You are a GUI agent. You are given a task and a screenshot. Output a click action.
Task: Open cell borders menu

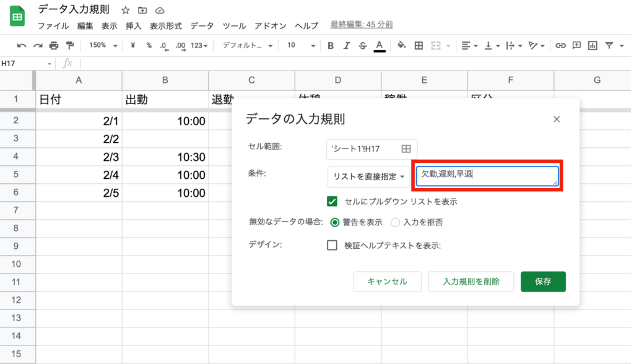coord(419,45)
